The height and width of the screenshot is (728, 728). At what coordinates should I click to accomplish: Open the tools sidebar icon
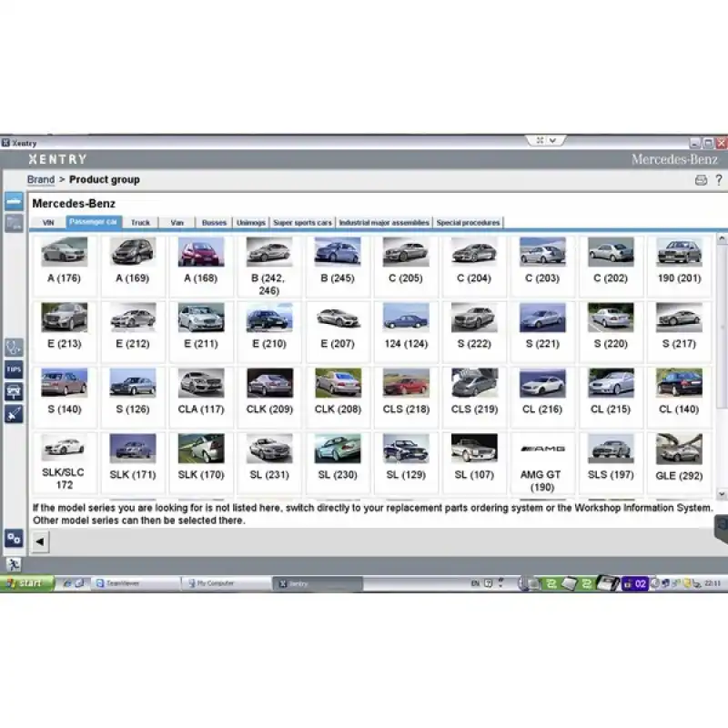[14, 414]
